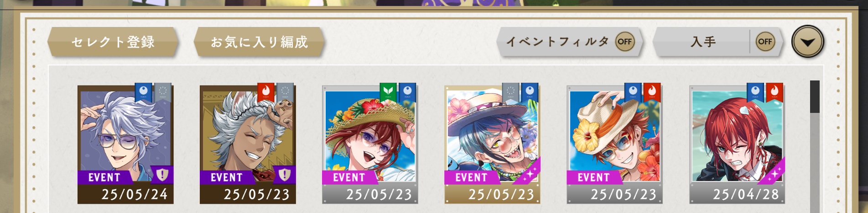Click green leaf element ribbon on straw hat card
The width and height of the screenshot is (868, 213).
[388, 91]
